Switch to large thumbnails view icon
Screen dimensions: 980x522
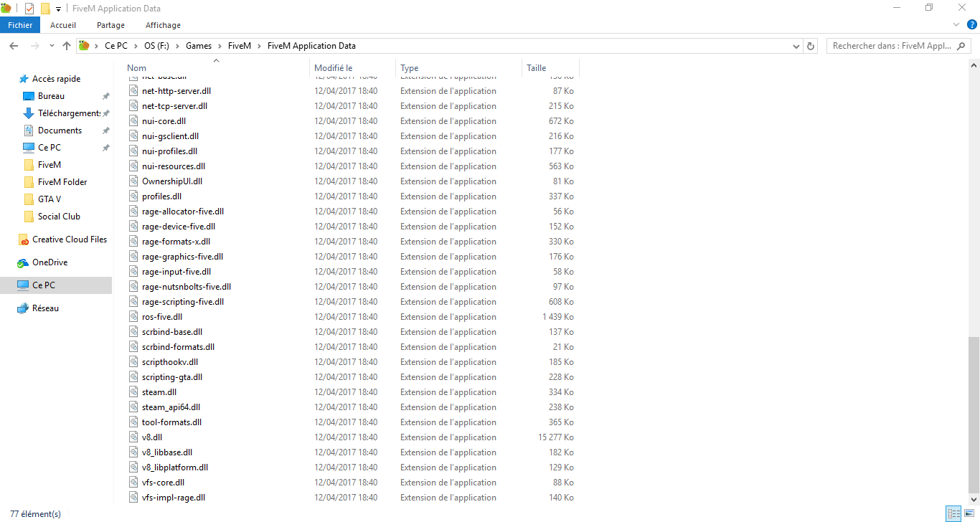pyautogui.click(x=969, y=513)
